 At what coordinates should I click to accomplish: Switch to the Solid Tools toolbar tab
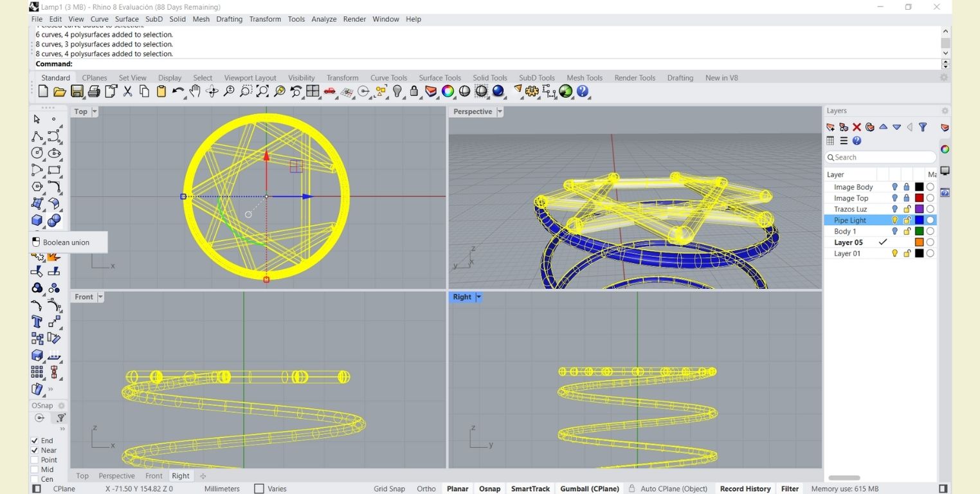(x=490, y=78)
